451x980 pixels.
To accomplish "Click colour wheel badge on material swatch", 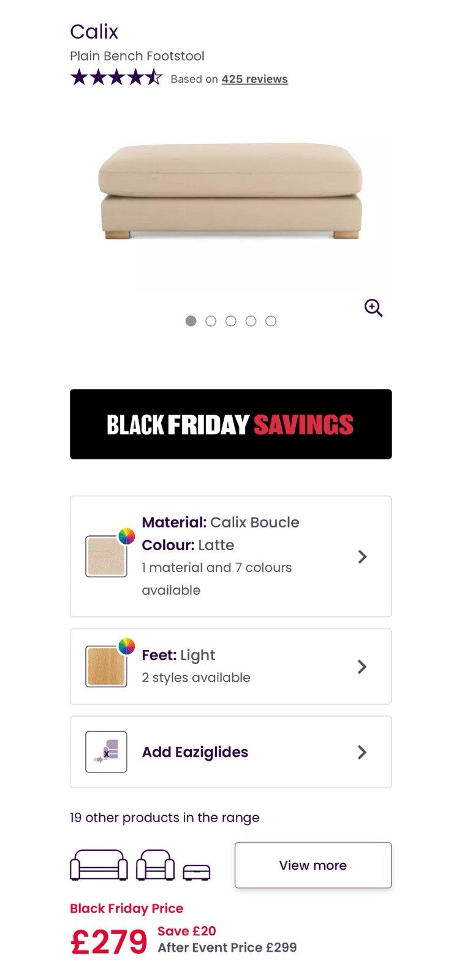I will [x=126, y=536].
